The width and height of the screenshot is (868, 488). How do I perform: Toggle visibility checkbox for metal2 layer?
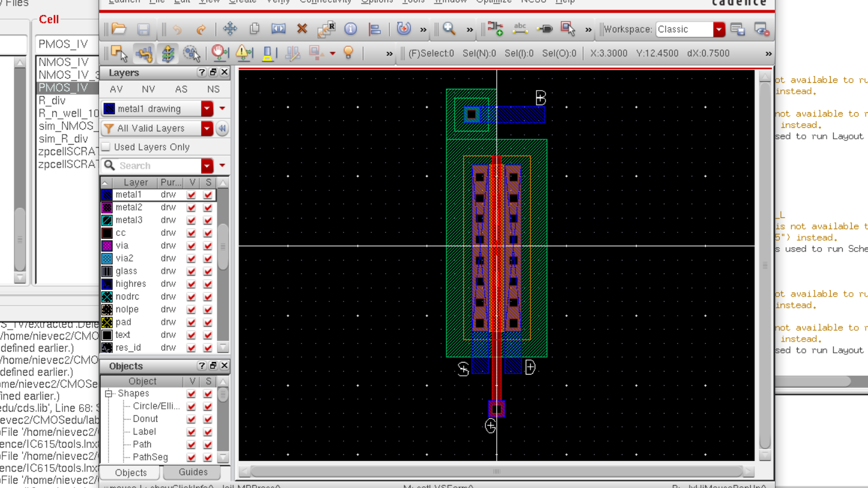pos(191,208)
